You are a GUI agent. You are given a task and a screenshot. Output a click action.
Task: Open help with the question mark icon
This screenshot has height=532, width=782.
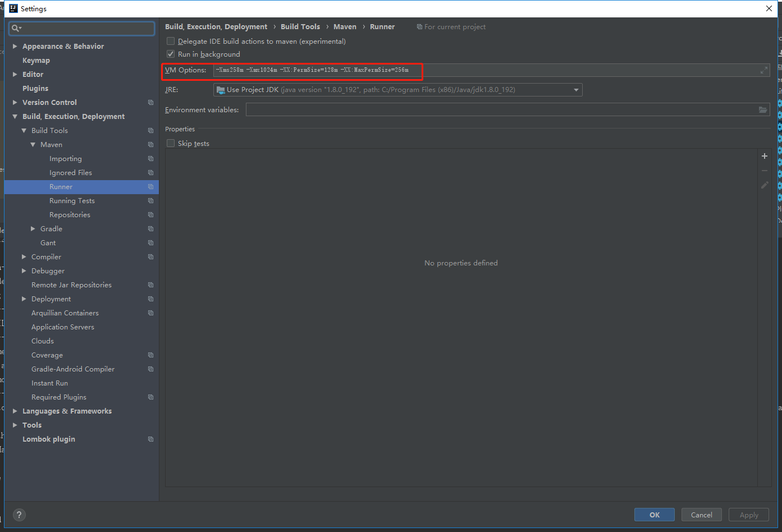19,515
